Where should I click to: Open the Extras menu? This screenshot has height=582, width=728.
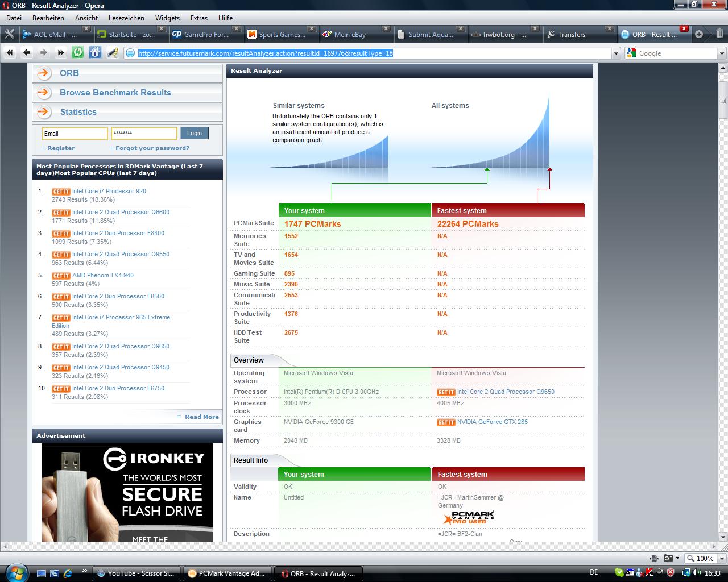pyautogui.click(x=199, y=18)
